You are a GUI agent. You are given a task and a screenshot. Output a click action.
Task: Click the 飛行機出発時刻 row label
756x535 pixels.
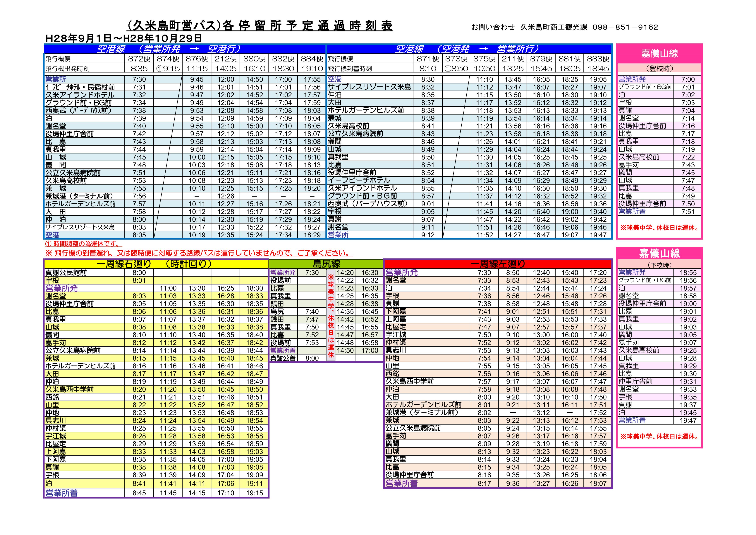click(x=67, y=69)
